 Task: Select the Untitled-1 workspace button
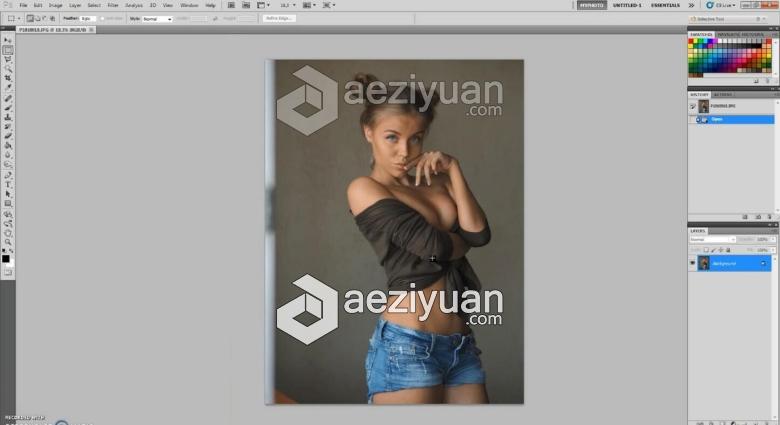point(627,5)
